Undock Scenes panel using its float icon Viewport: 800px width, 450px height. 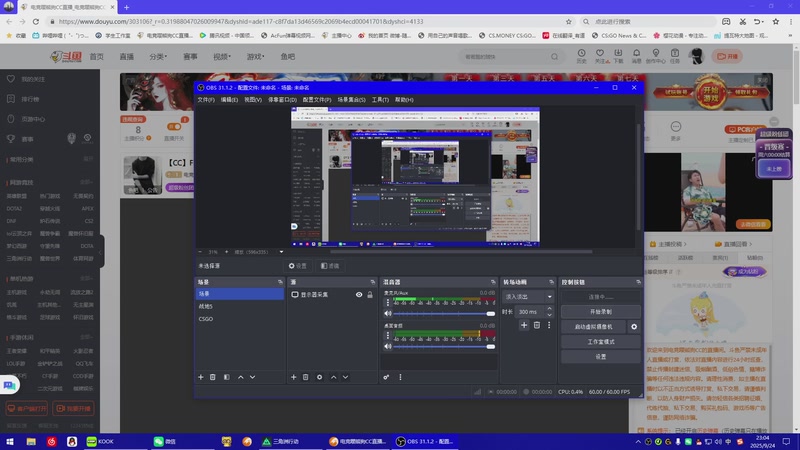pos(280,282)
